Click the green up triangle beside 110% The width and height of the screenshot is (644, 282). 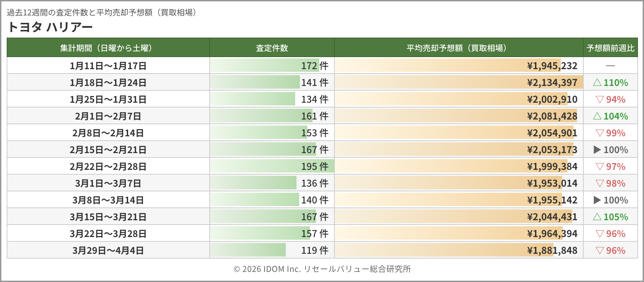(x=597, y=83)
